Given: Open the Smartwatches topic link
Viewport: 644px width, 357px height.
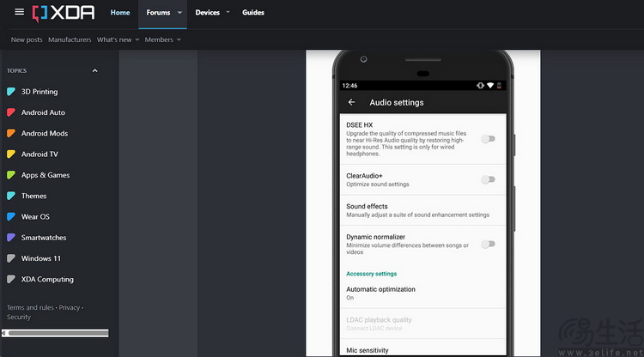Looking at the screenshot, I should [44, 238].
